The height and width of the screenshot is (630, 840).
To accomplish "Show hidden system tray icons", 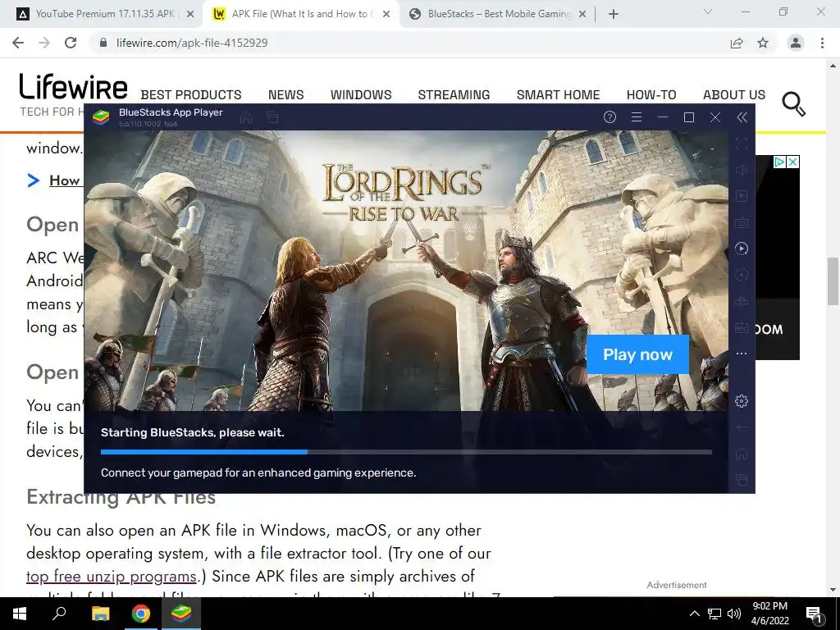I will [694, 614].
